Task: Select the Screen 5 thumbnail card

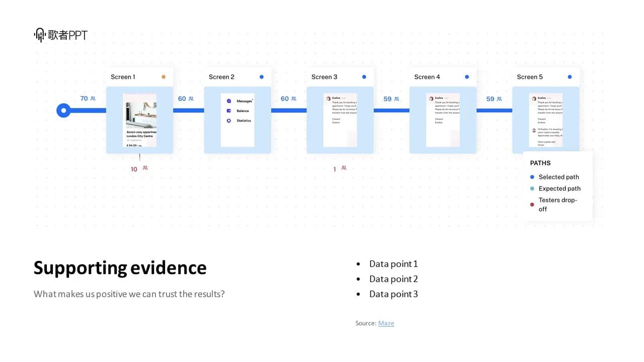Action: pyautogui.click(x=545, y=120)
